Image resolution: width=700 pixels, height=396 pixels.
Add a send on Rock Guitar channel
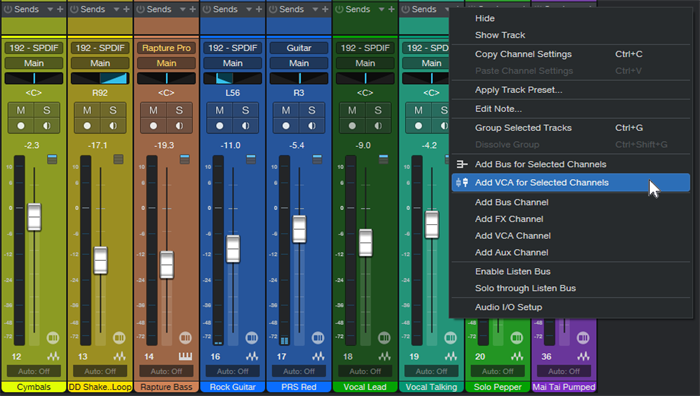[259, 9]
